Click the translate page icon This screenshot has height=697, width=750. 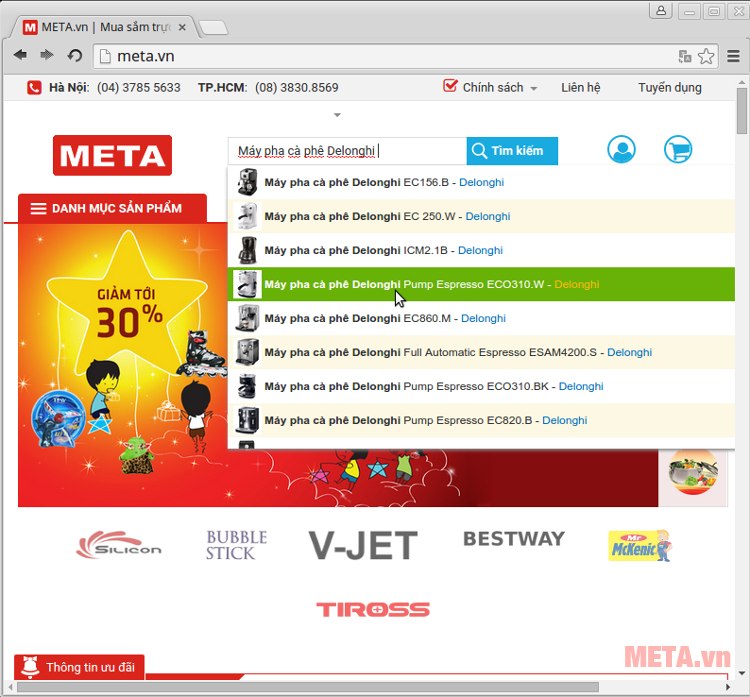tap(684, 56)
